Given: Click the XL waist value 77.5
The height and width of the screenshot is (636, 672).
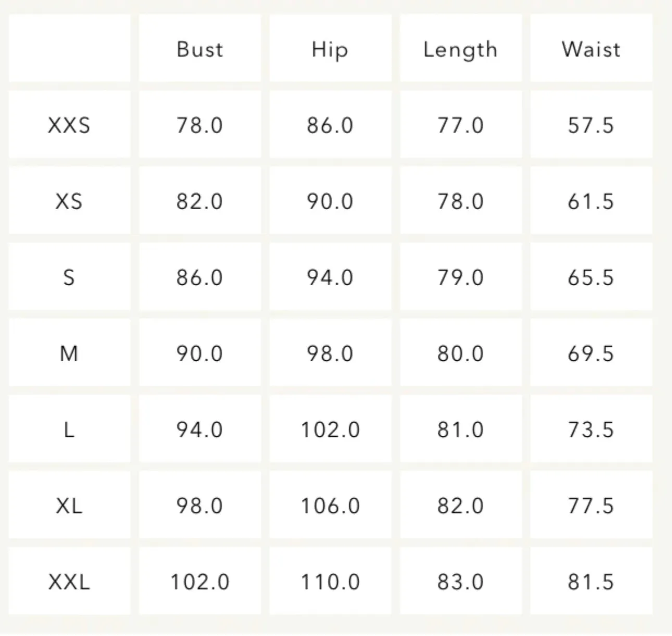Looking at the screenshot, I should tap(591, 506).
